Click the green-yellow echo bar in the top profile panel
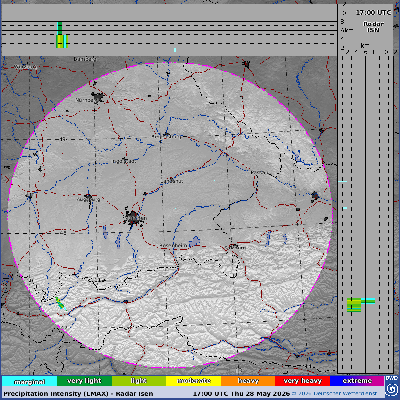This screenshot has width=400, height=400. 62,35
